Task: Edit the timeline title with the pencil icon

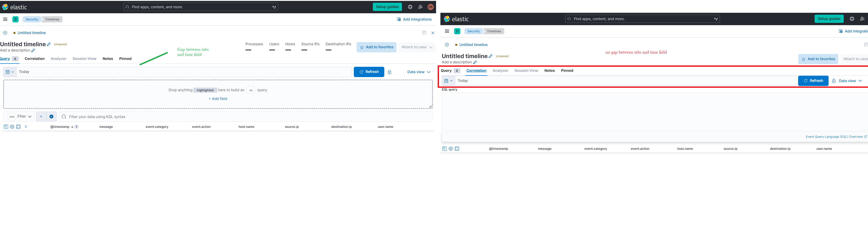Action: [x=49, y=44]
